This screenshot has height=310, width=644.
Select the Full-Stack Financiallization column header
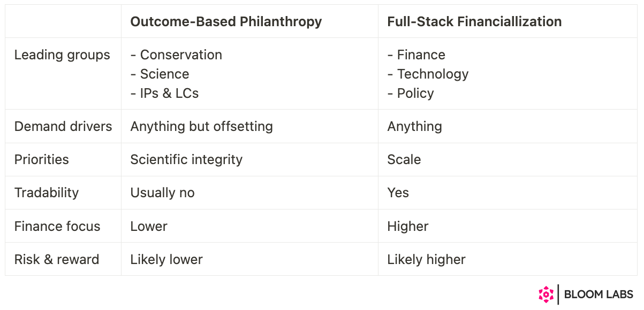(474, 22)
